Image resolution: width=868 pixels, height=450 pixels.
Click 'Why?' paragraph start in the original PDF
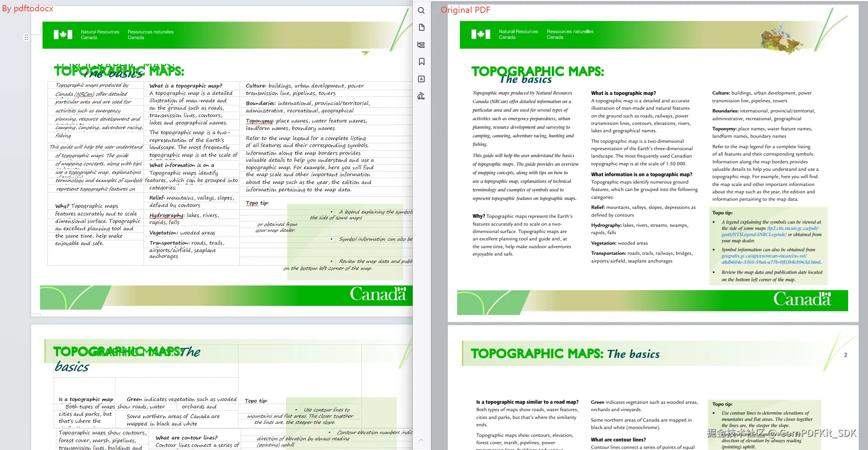point(479,217)
